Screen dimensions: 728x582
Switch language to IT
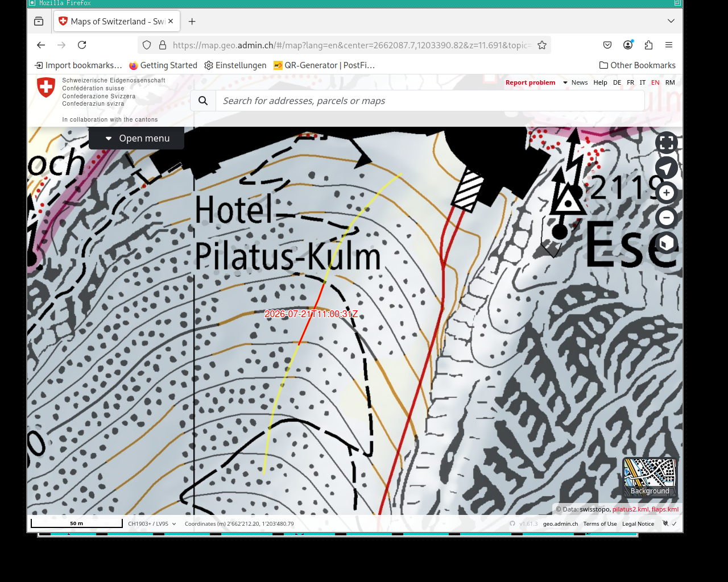[643, 83]
